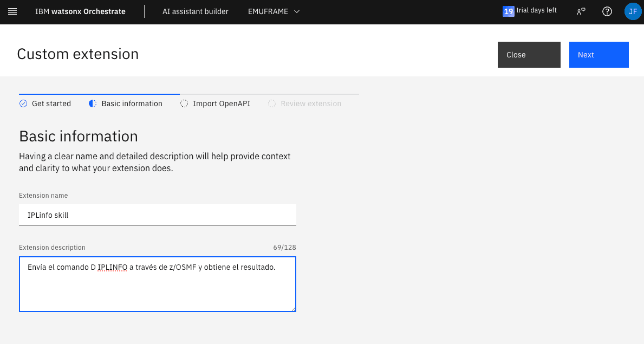Click the Get started checkmark icon
Screen dimensions: 644x344
[23, 103]
